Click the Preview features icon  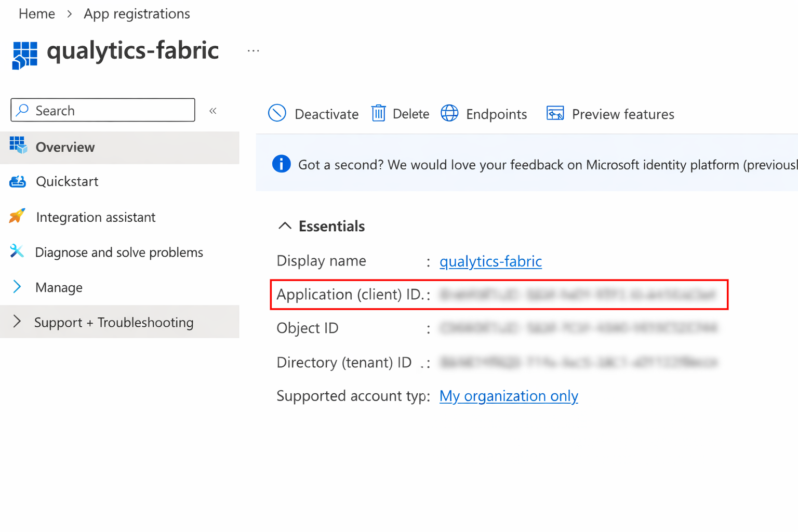pyautogui.click(x=555, y=113)
